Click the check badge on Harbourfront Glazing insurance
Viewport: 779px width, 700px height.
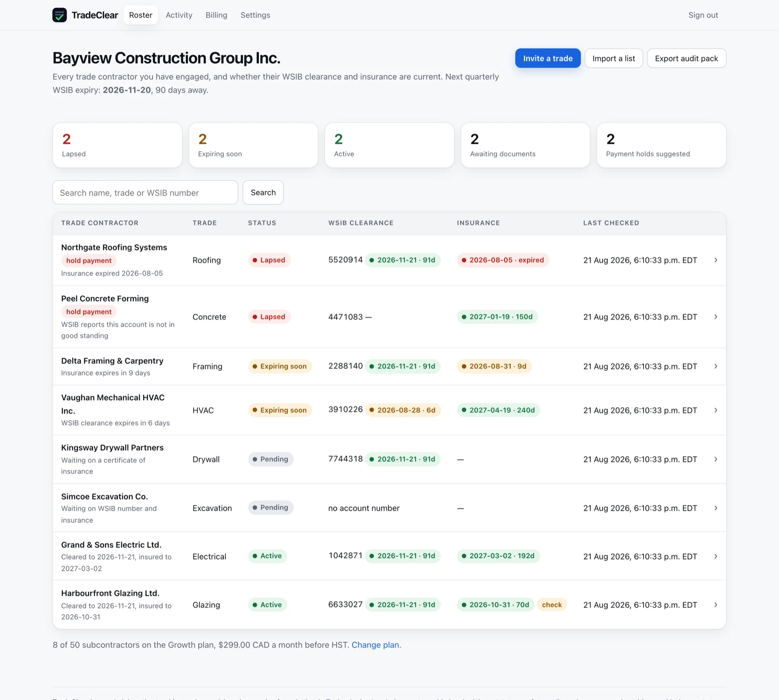pos(552,605)
